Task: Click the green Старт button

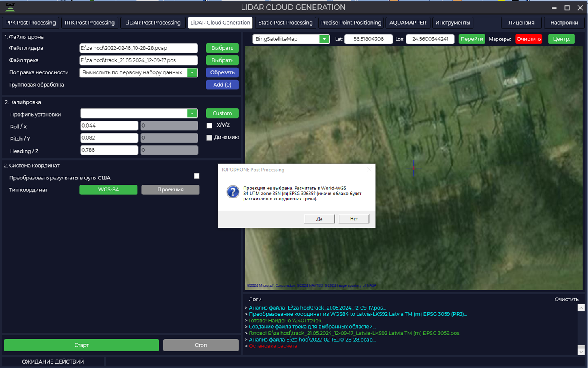Action: pyautogui.click(x=81, y=345)
